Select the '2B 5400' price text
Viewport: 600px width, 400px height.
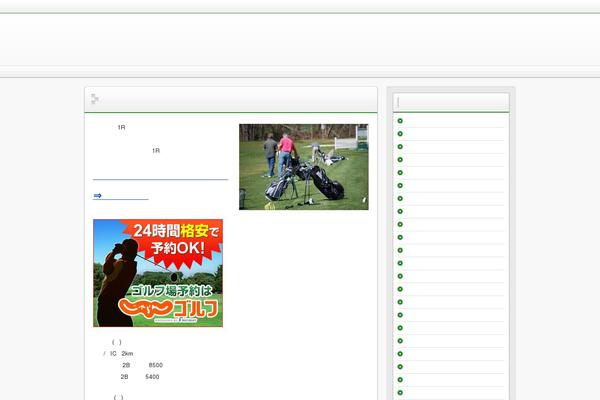(140, 377)
